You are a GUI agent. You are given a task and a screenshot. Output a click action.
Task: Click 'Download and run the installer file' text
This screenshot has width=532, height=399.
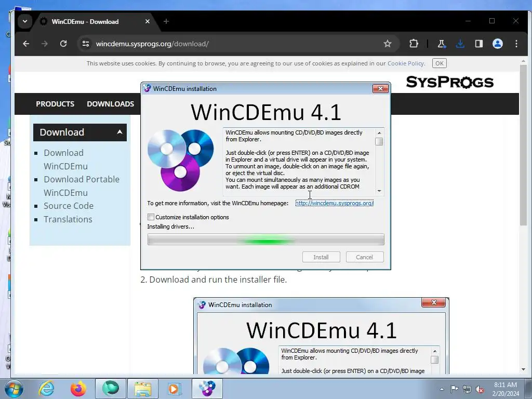pos(218,280)
